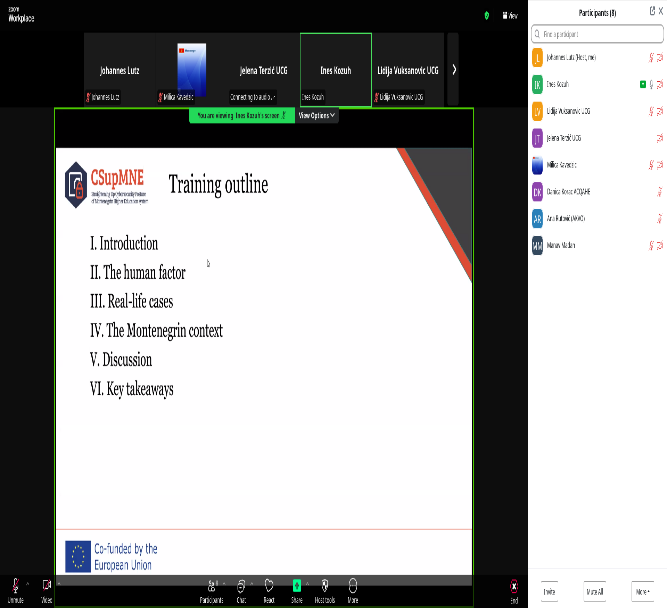Open the More dropdown in Participants panel
This screenshot has height=608, width=667.
tap(642, 591)
